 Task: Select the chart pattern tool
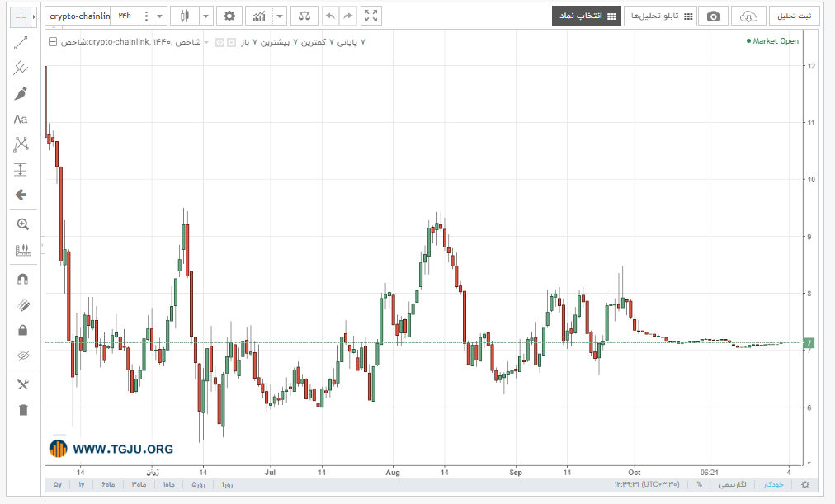tap(21, 144)
